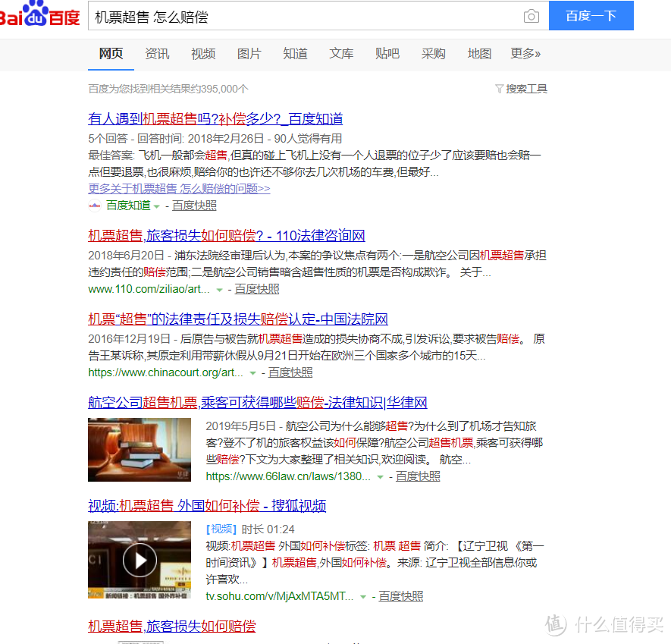Switch to the 网页 tab
This screenshot has height=644, width=671.
[x=111, y=54]
